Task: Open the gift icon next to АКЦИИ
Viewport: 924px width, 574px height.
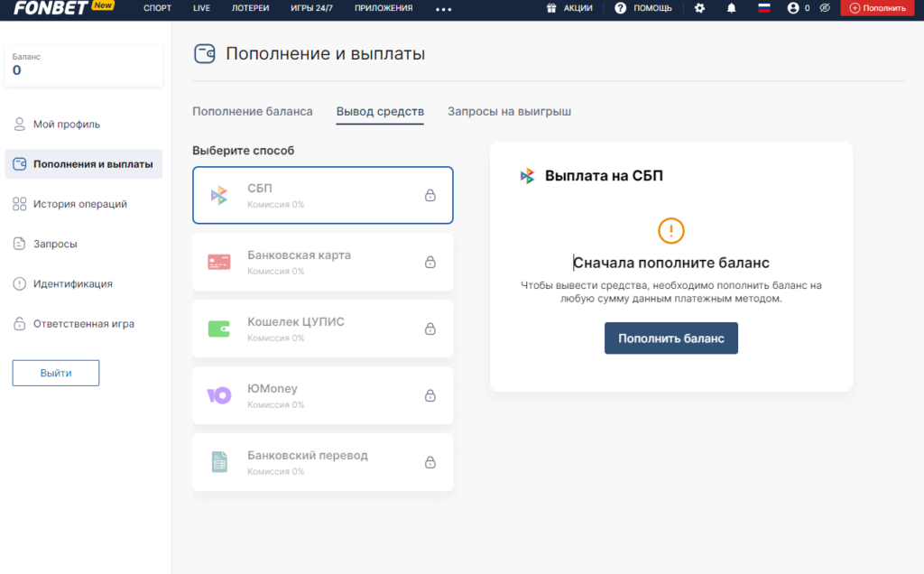Action: tap(551, 8)
